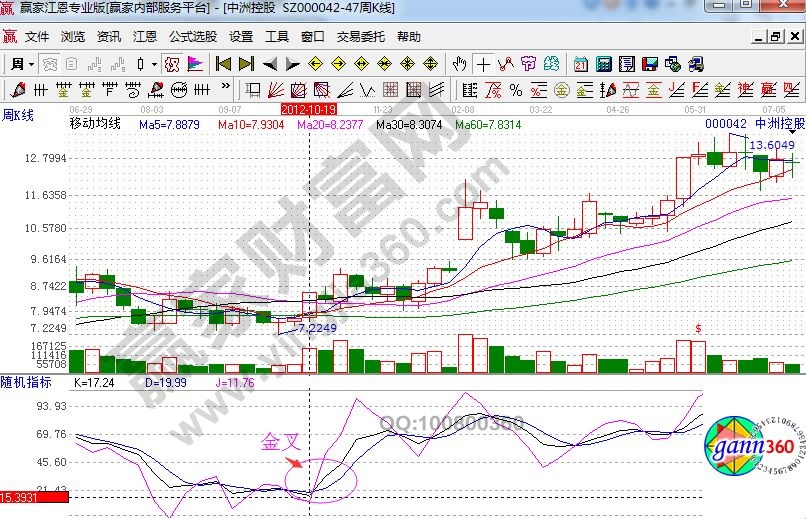This screenshot has height=519, width=806.
Task: Open the calculator tool icon
Action: [603, 64]
